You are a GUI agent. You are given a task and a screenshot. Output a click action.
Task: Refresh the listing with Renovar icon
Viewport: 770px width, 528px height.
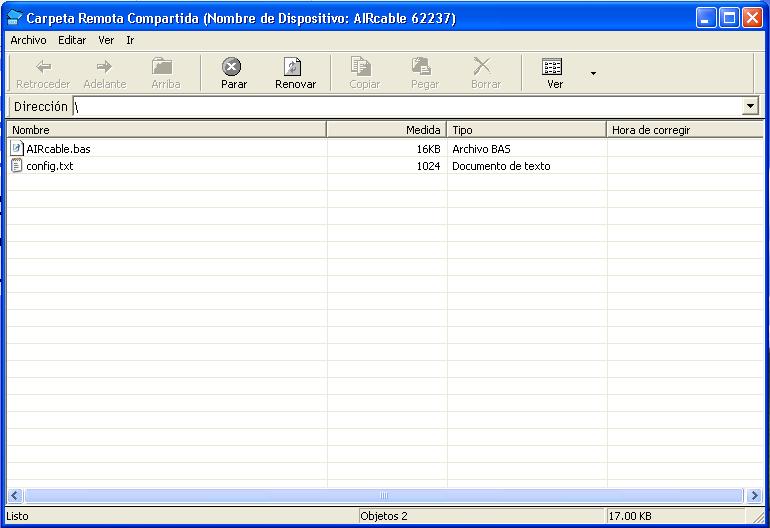[x=293, y=66]
